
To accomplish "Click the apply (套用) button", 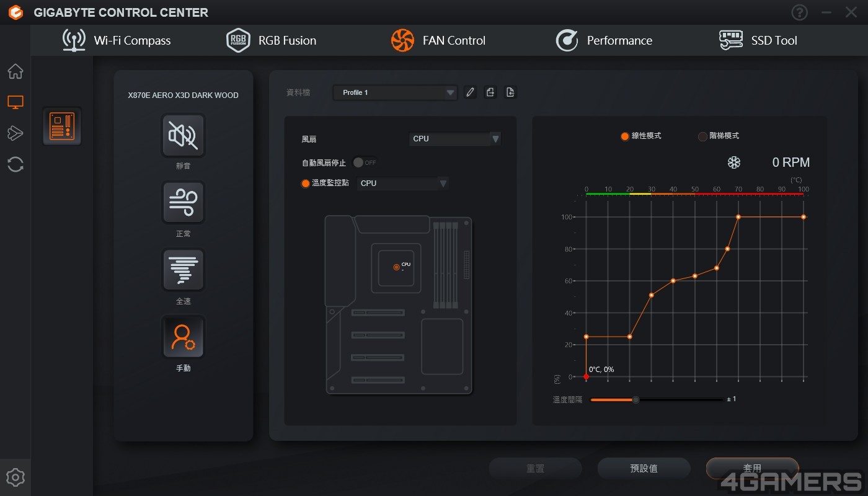I will 752,468.
